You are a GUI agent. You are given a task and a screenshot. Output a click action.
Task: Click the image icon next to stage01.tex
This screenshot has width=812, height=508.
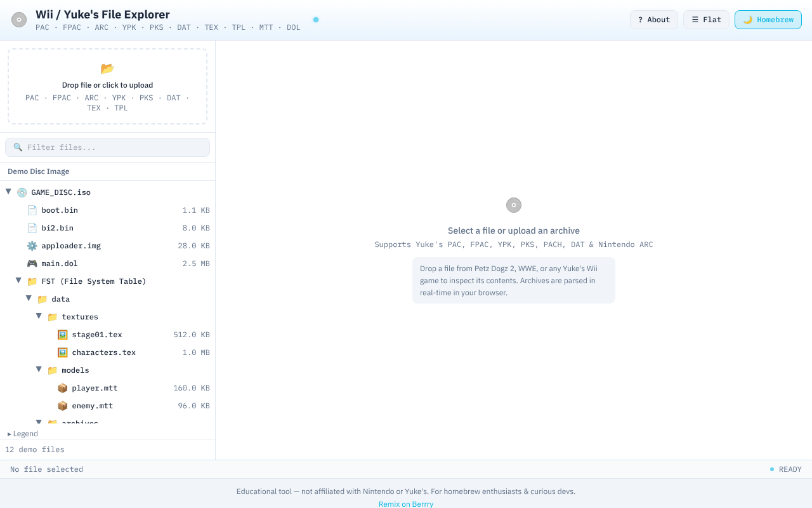62,335
